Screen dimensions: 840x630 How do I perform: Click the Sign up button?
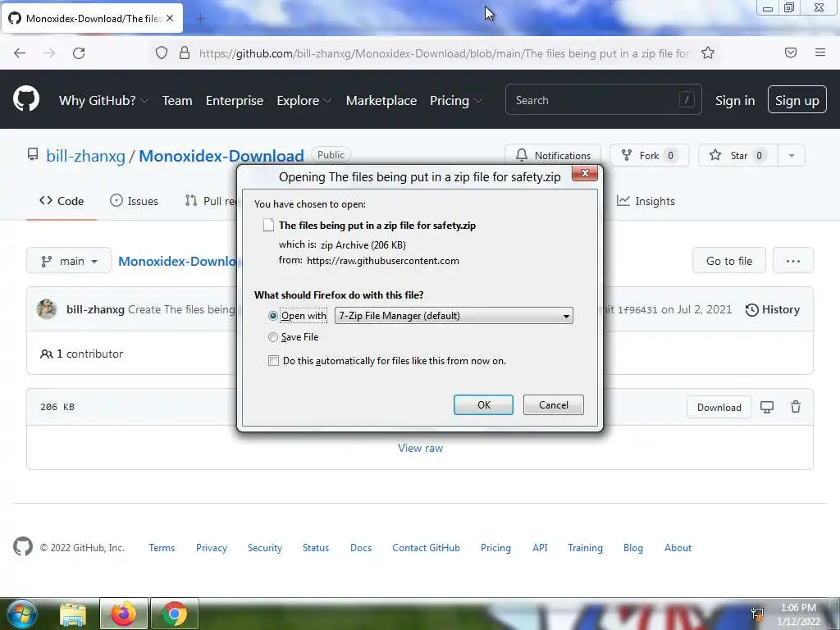(x=797, y=100)
